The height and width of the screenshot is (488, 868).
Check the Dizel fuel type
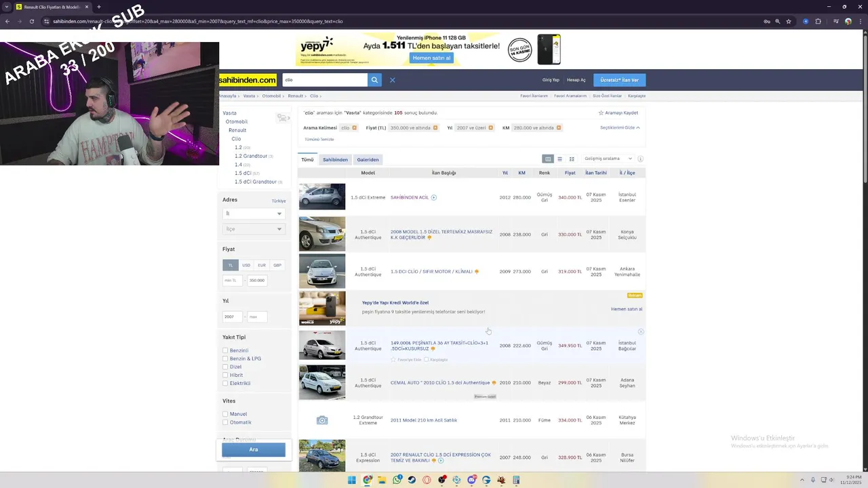click(225, 367)
